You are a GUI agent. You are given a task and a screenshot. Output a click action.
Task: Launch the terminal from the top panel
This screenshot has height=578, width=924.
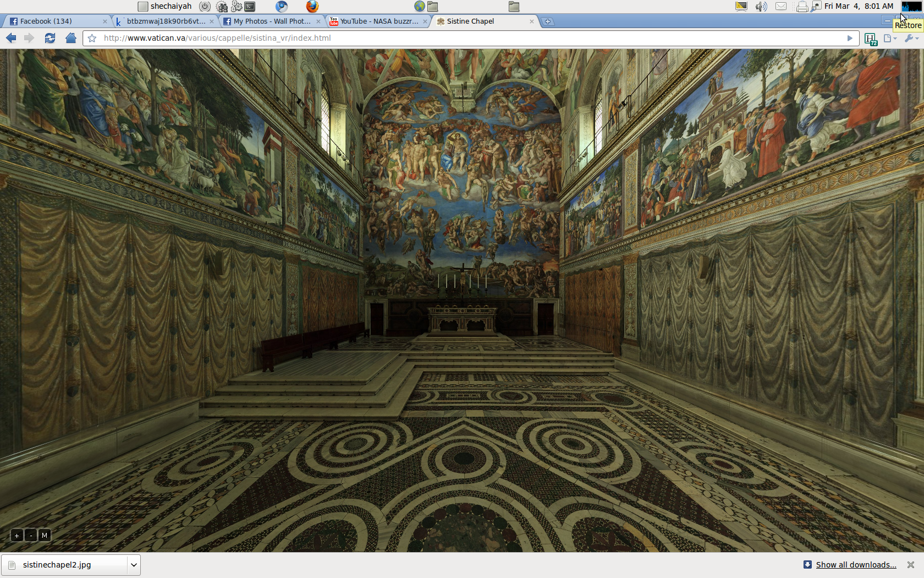pyautogui.click(x=250, y=7)
